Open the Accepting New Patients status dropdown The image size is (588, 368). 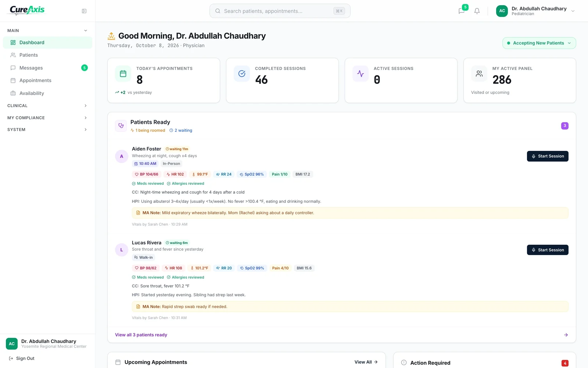tap(539, 43)
